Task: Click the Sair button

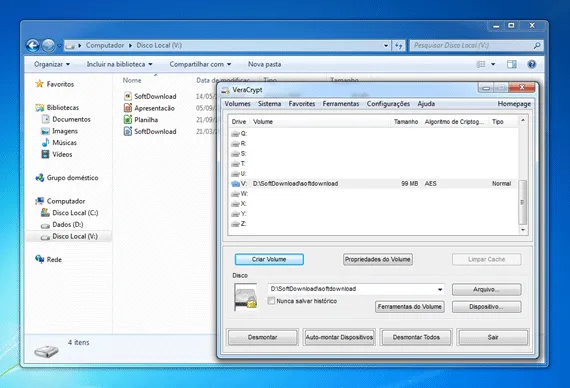Action: click(x=493, y=337)
